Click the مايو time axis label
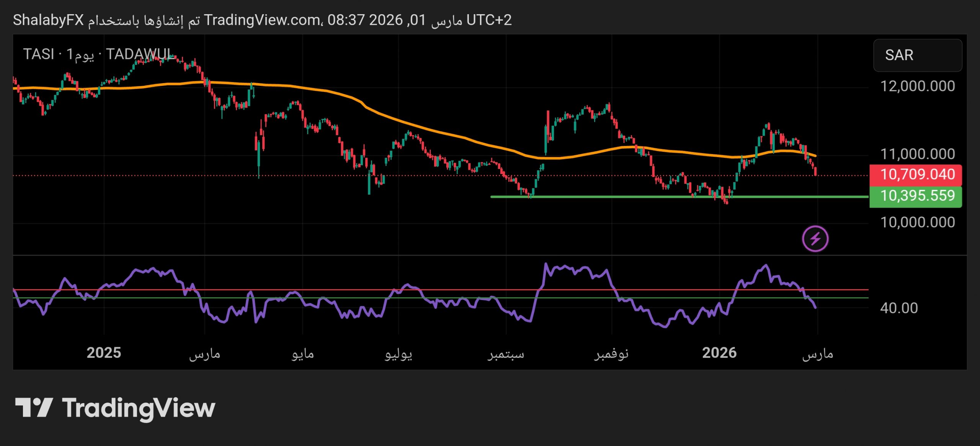Screen dimensions: 980x446 coord(302,354)
